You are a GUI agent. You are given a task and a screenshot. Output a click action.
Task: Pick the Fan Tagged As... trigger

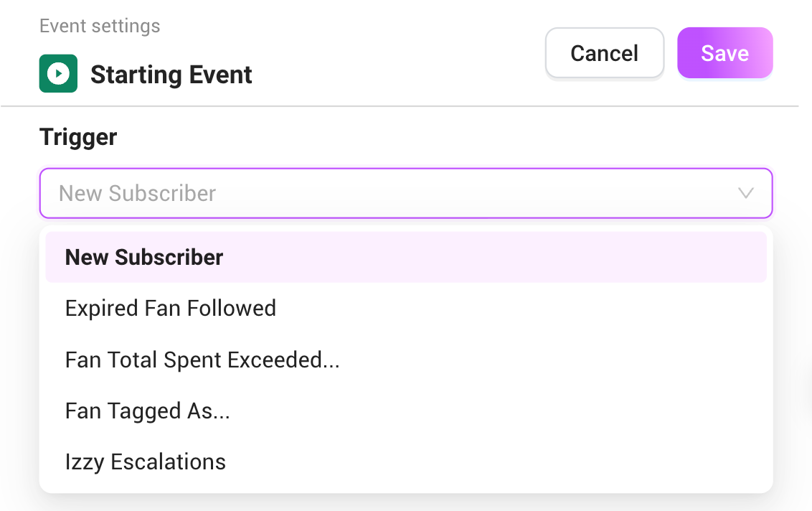pos(148,411)
